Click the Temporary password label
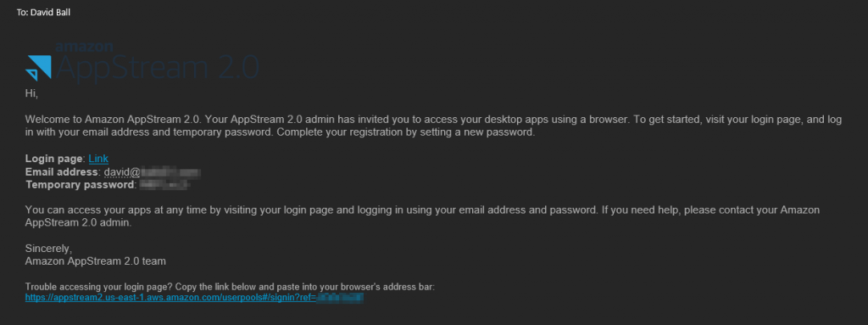Viewport: 868px width, 325px height. (x=80, y=185)
